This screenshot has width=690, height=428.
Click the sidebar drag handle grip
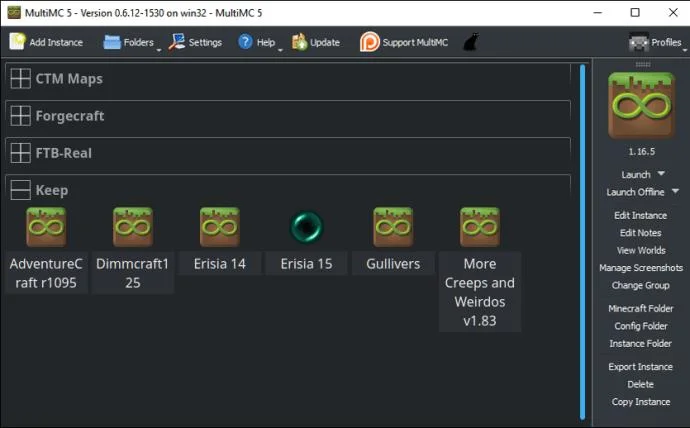pos(642,65)
